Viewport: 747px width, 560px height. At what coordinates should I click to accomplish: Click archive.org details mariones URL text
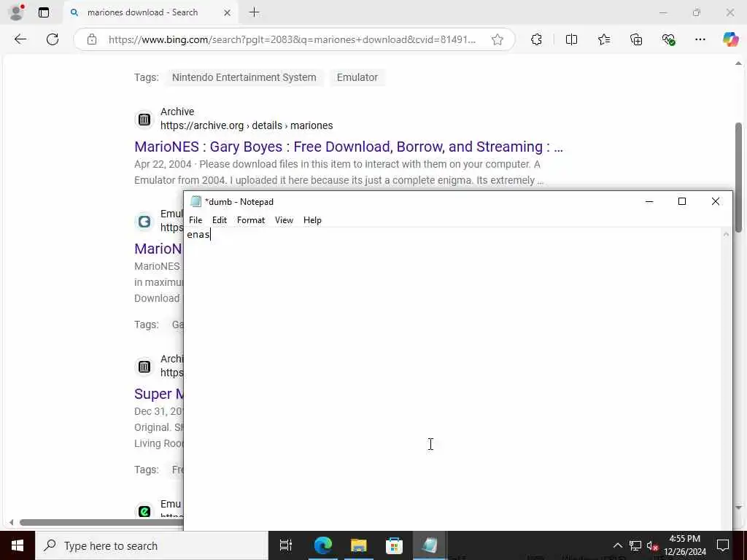247,125
